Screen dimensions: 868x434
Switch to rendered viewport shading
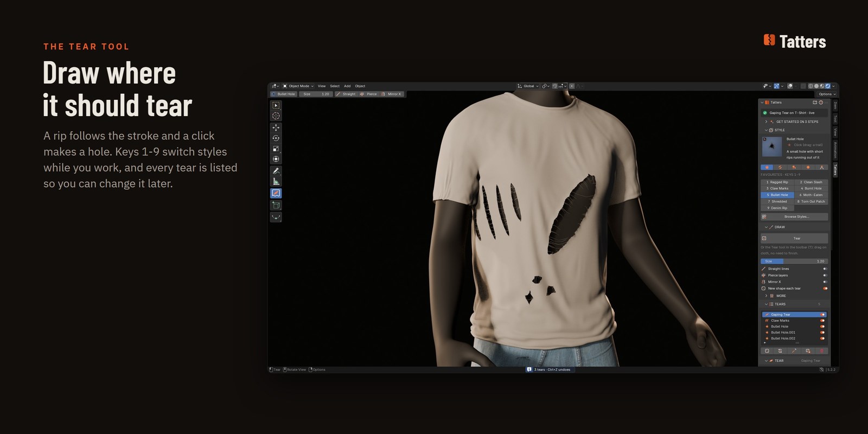point(828,86)
